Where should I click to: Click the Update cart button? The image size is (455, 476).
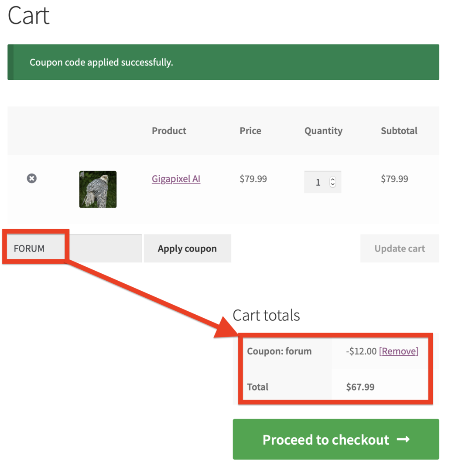tap(400, 248)
